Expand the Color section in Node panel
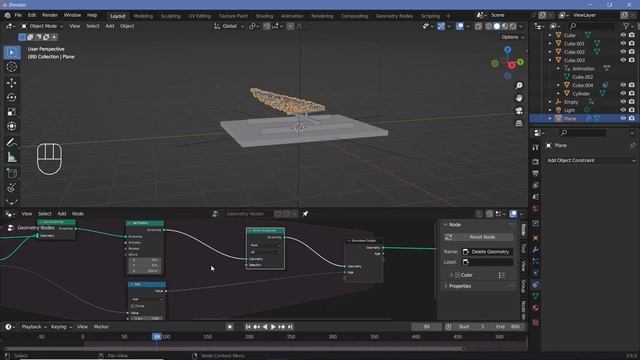640x360 pixels. [451, 275]
